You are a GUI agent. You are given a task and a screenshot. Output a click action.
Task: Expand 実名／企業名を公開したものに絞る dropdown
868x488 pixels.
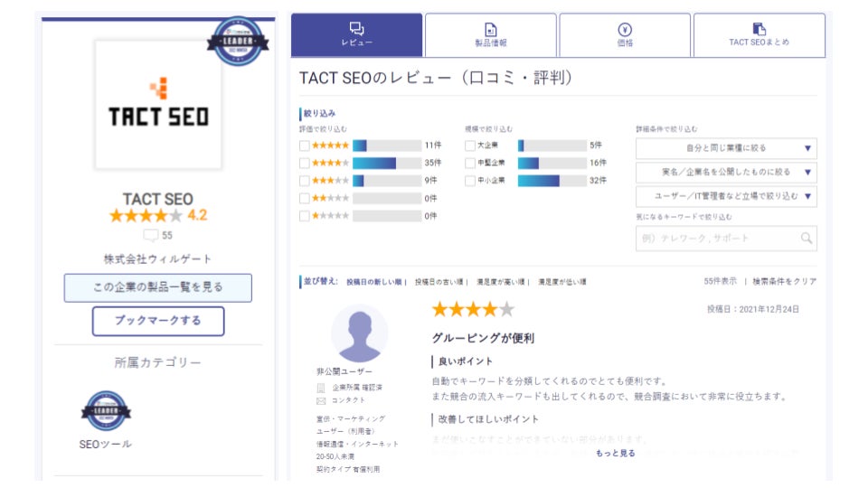(x=726, y=172)
